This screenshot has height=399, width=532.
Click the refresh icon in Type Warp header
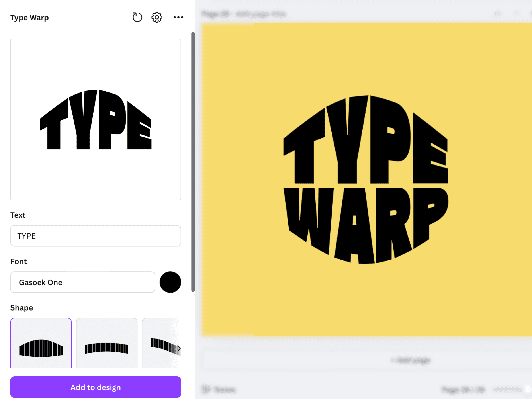(137, 17)
